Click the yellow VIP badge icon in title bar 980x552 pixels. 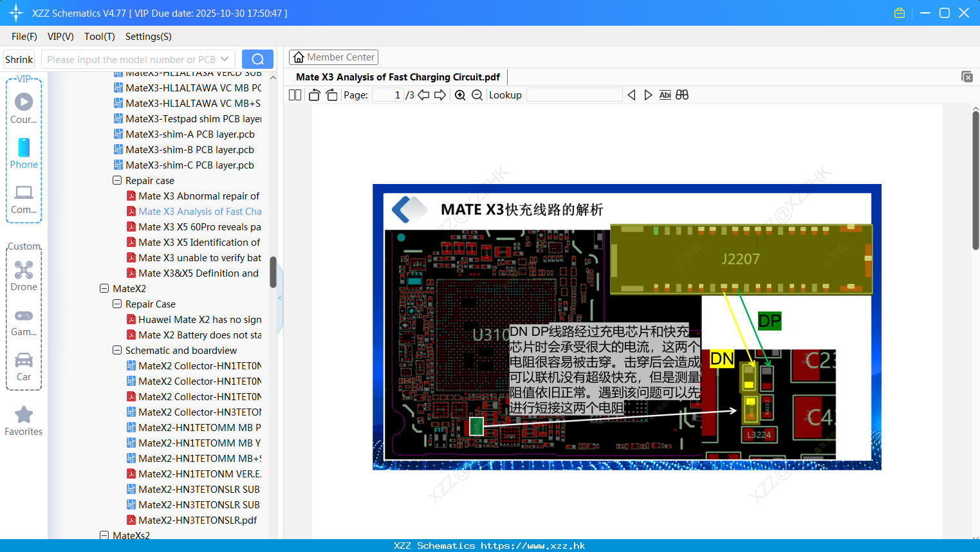tap(900, 13)
